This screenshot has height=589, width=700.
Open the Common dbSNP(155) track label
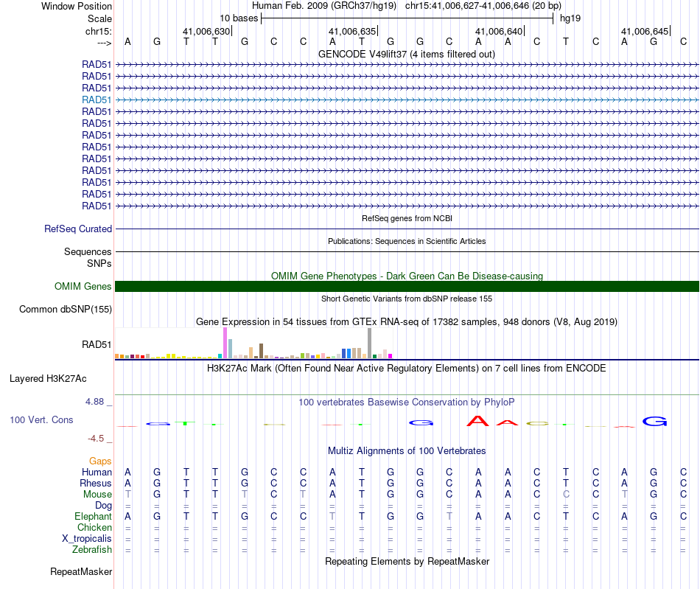(66, 309)
